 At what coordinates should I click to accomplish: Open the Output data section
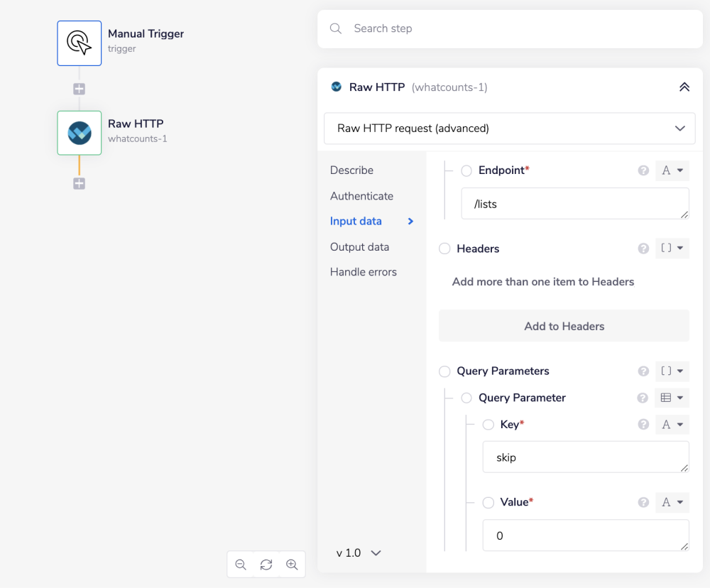[359, 247]
